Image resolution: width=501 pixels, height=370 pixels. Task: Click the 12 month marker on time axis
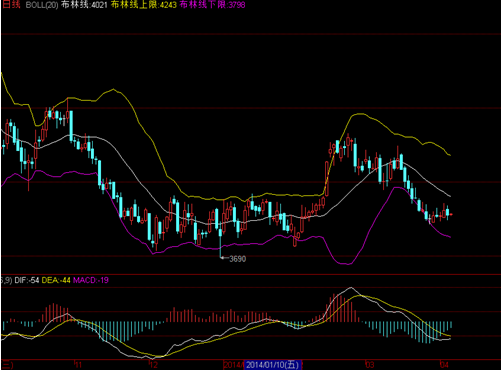(153, 364)
